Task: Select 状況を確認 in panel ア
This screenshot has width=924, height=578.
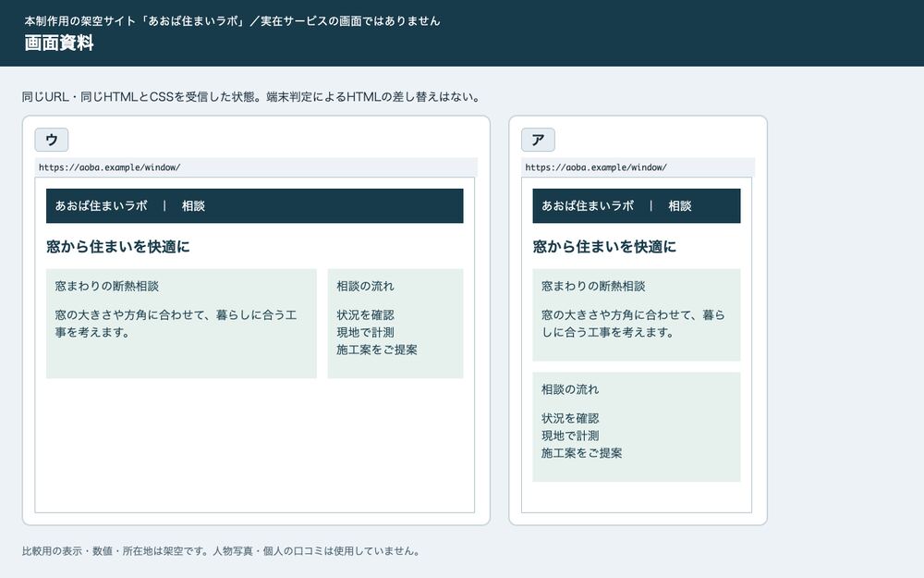Action: (570, 418)
